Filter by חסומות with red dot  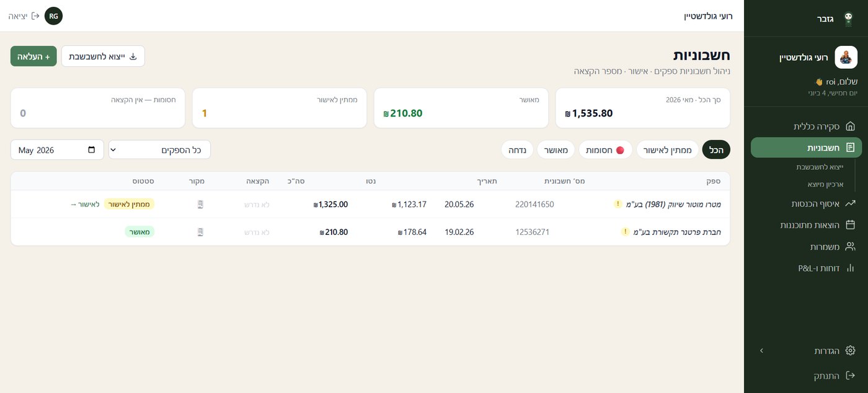tap(606, 149)
